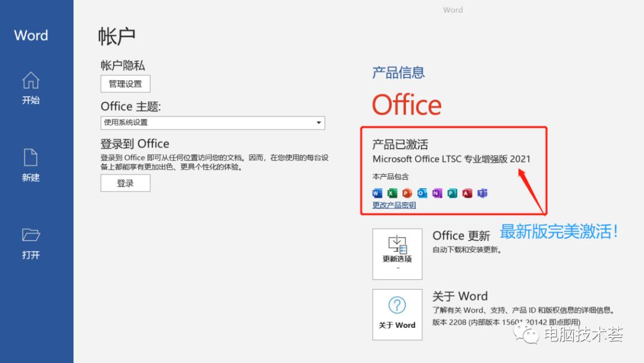The height and width of the screenshot is (363, 644).
Task: Click the 产品信息 heading
Action: (x=398, y=73)
